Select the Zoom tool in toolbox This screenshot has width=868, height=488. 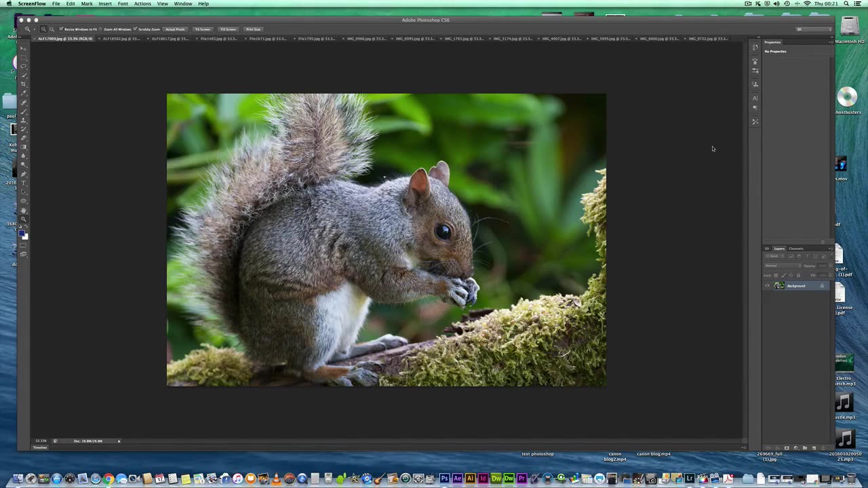23,219
